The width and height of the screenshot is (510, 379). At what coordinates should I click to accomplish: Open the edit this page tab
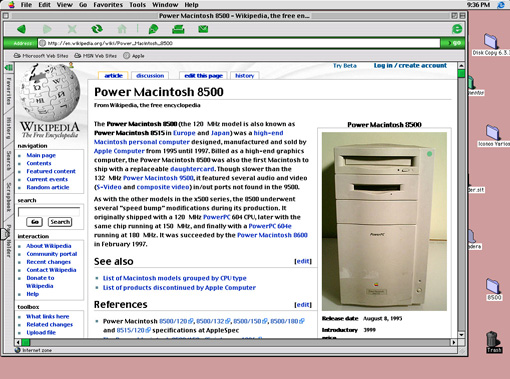coord(203,76)
